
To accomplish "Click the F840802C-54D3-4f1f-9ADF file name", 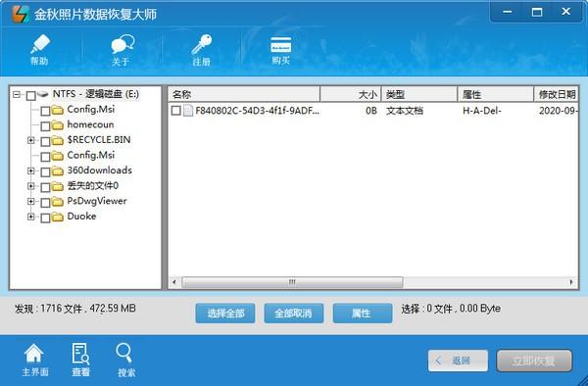I will click(258, 111).
